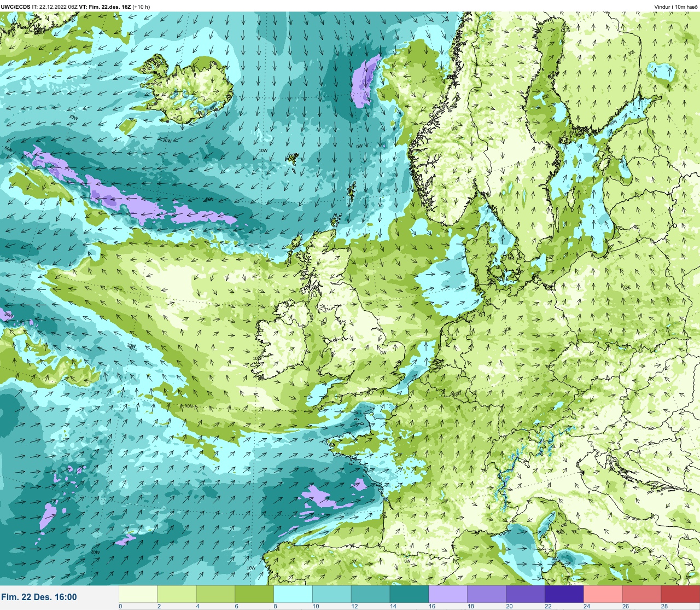Click the legend value '12'
The width and height of the screenshot is (700, 610).
(354, 606)
